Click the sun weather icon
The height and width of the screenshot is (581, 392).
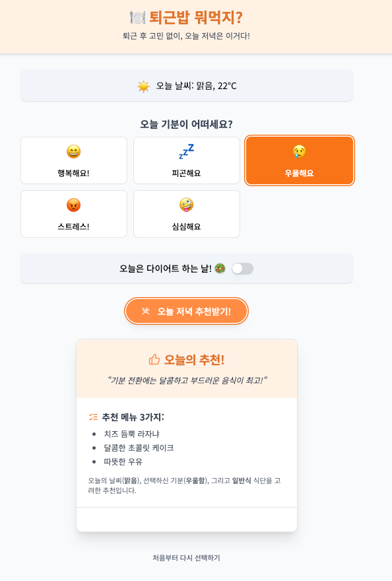pyautogui.click(x=143, y=86)
